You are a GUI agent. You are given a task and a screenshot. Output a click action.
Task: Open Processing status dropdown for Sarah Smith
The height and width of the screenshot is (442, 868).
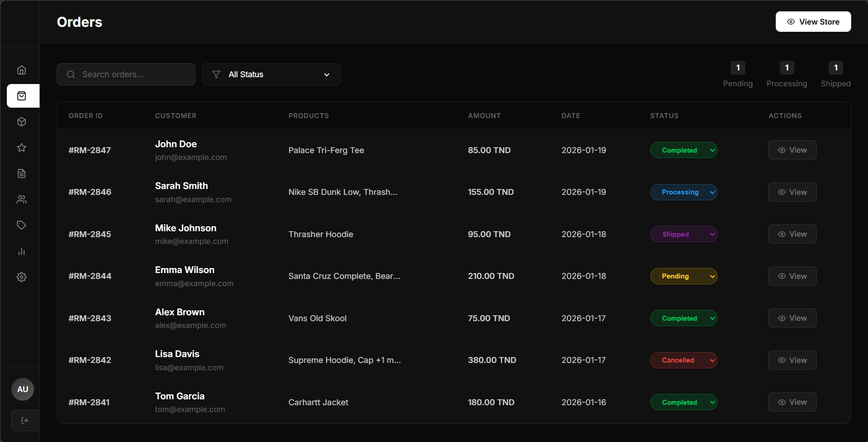[x=683, y=192]
